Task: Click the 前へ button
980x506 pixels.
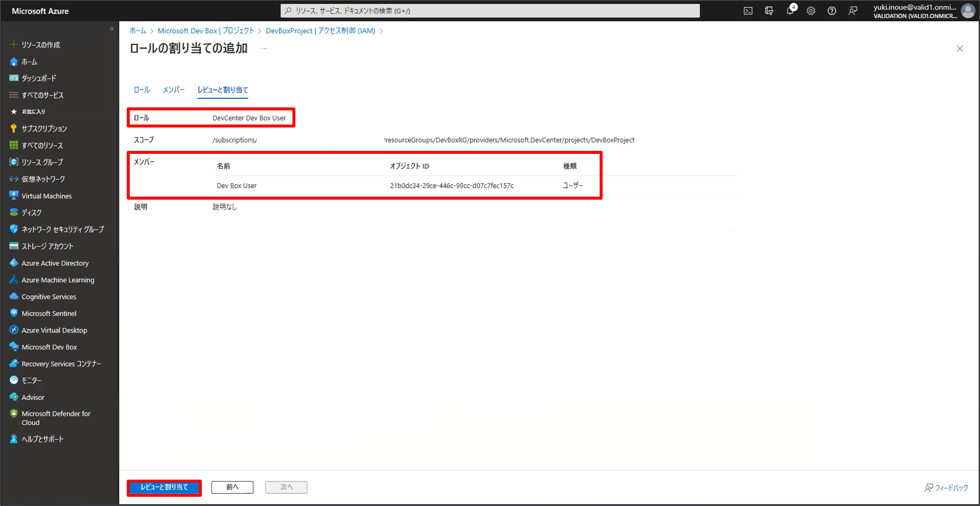Action: (x=232, y=487)
